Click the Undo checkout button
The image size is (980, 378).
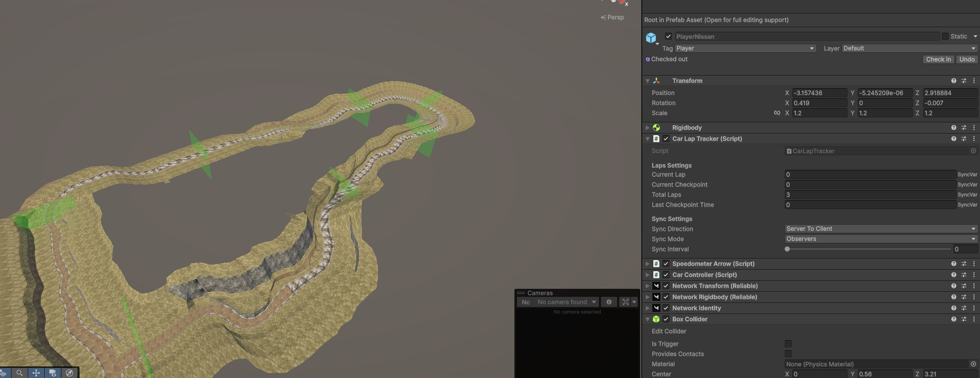point(967,59)
